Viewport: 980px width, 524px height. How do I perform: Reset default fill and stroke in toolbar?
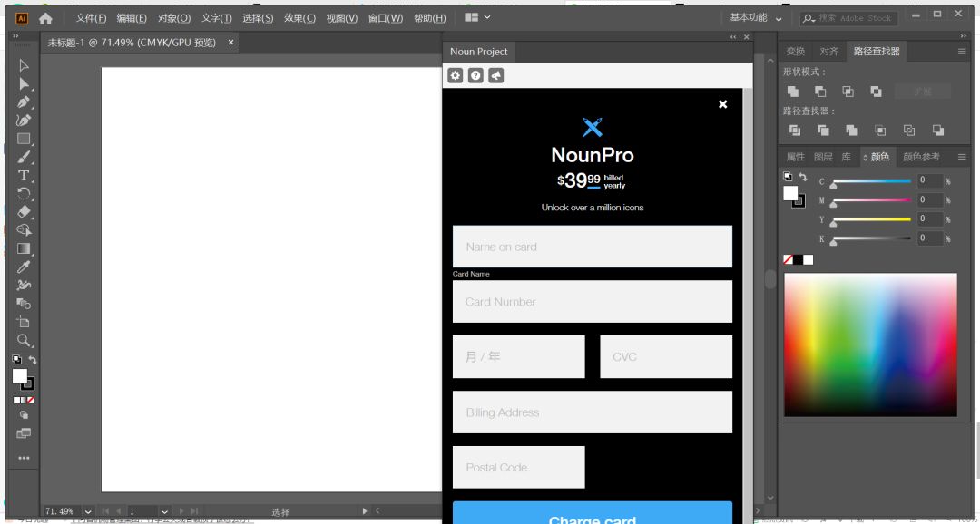pyautogui.click(x=16, y=360)
